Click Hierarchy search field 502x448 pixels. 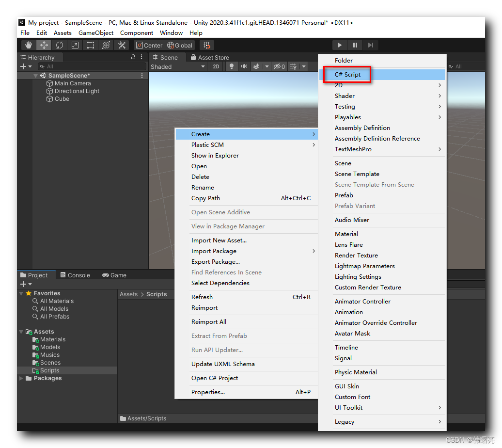[92, 66]
